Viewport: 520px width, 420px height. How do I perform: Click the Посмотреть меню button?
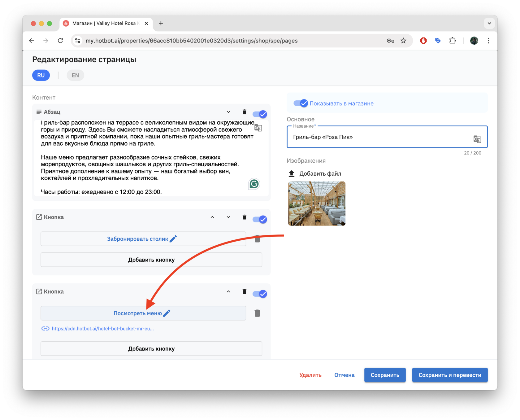pyautogui.click(x=143, y=313)
